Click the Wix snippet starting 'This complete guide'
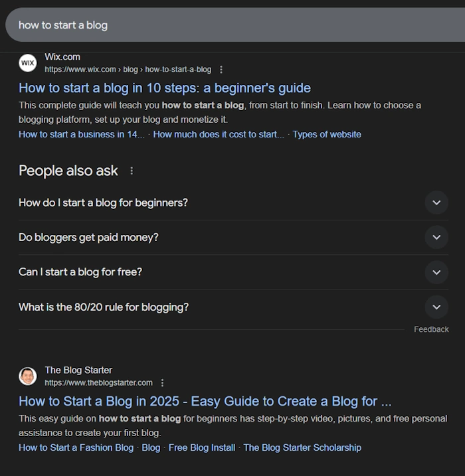 pyautogui.click(x=220, y=112)
